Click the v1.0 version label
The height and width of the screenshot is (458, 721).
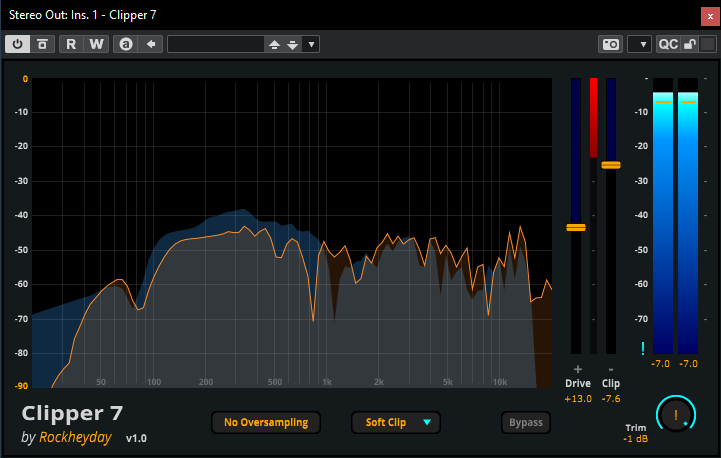[x=136, y=438]
